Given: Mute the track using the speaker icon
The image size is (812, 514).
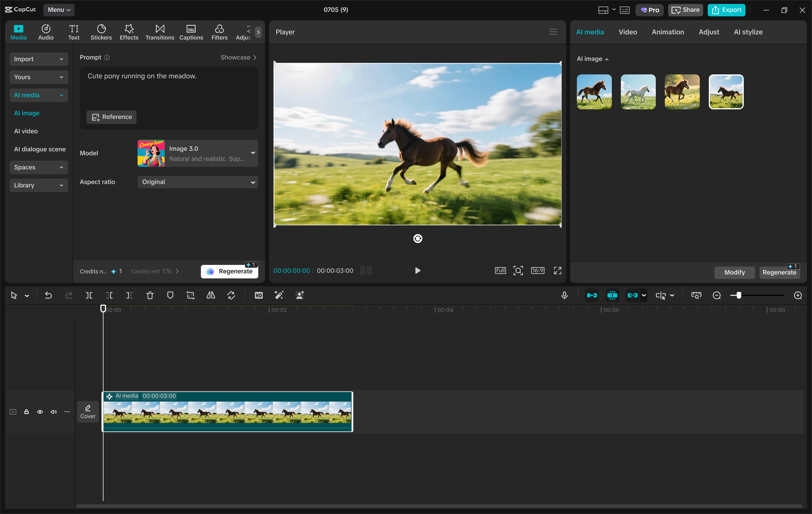Looking at the screenshot, I should pos(53,412).
